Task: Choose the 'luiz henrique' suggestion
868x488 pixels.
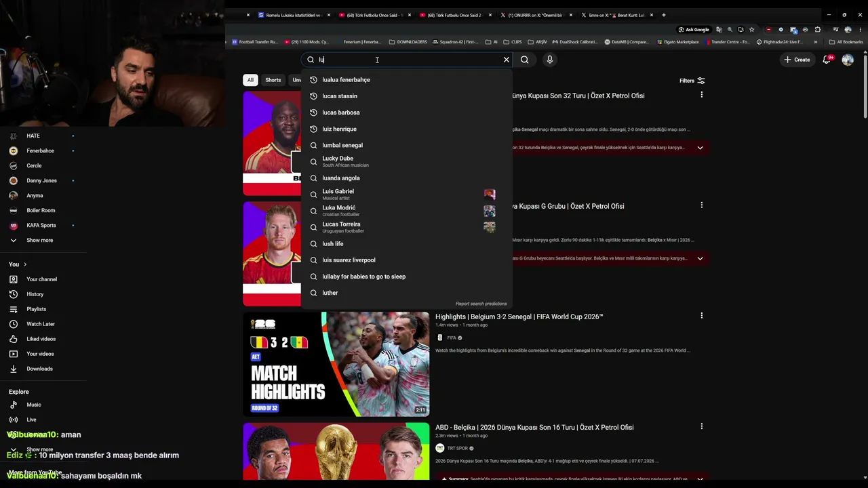Action: point(407,129)
